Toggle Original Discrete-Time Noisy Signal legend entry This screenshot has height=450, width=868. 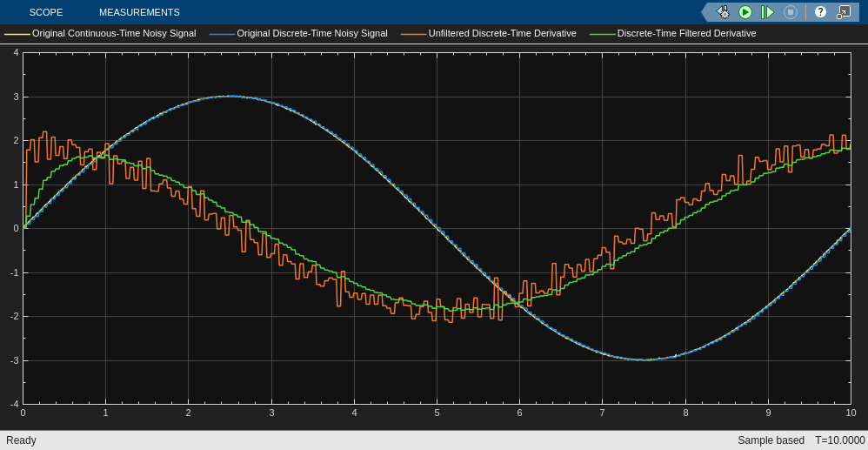pos(311,34)
